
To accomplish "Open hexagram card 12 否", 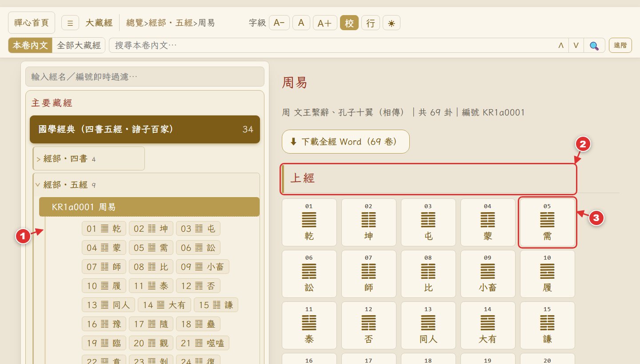I will click(x=369, y=325).
